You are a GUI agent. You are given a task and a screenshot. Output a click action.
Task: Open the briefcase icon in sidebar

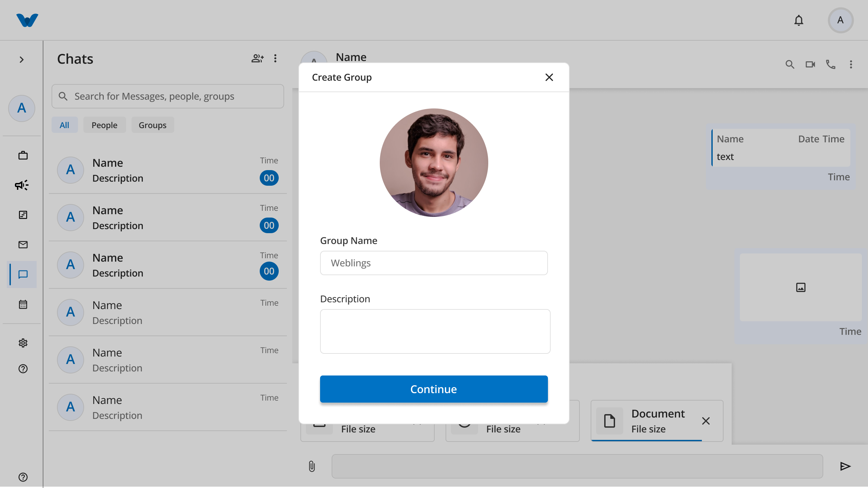pos(23,156)
